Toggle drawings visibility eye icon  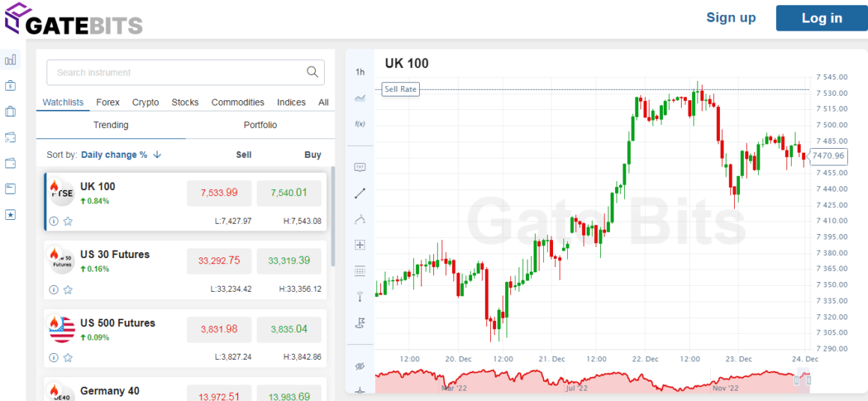pyautogui.click(x=360, y=366)
